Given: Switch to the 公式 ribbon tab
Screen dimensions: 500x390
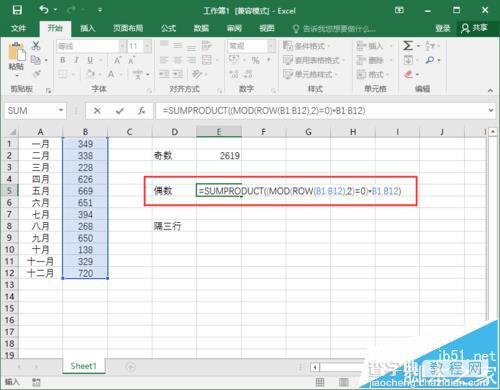Looking at the screenshot, I should 168,28.
